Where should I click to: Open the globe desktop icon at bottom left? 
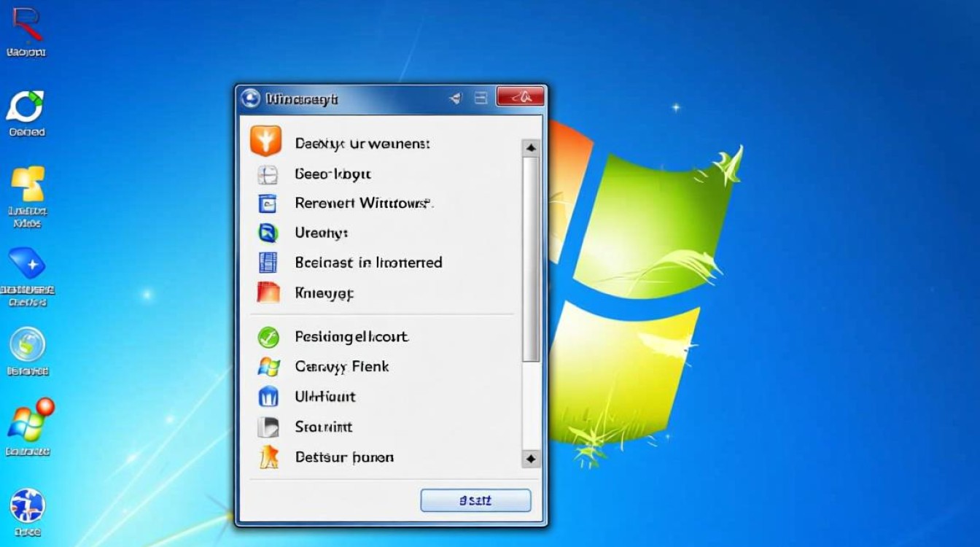(x=27, y=505)
